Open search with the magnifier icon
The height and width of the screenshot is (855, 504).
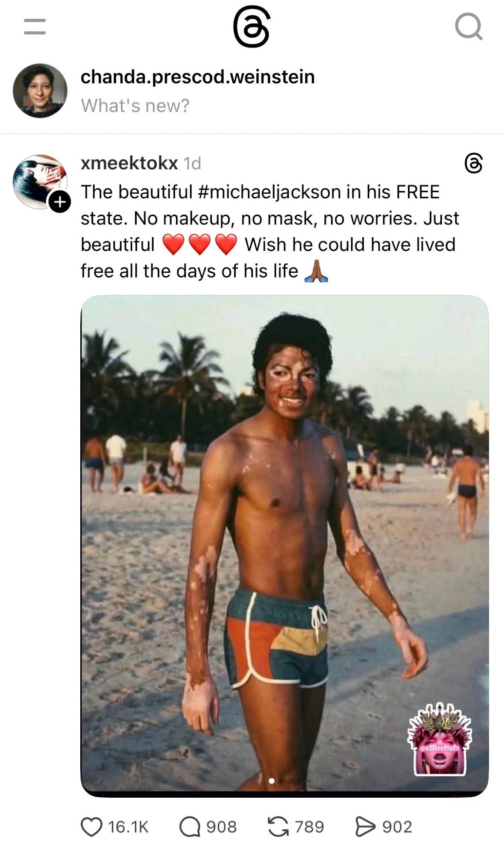tap(469, 27)
